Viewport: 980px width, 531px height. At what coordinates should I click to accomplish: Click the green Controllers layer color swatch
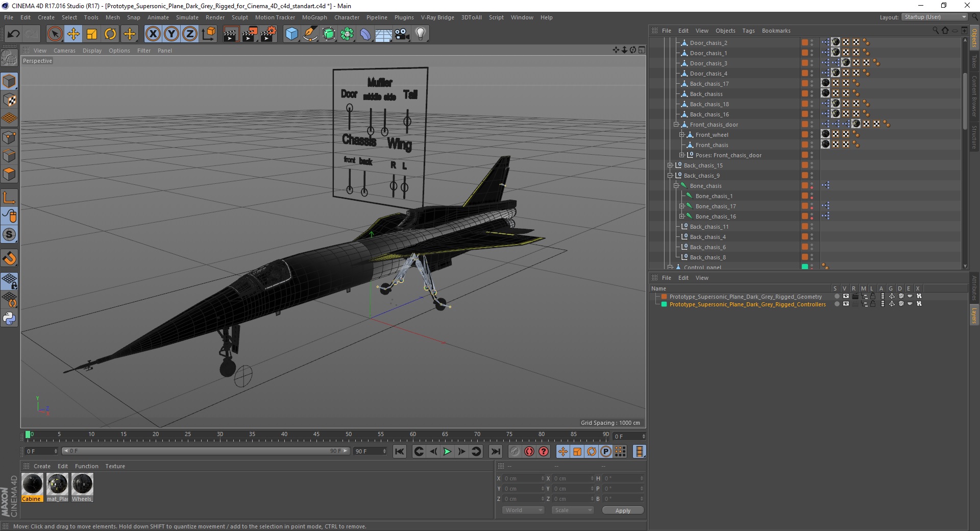[664, 304]
